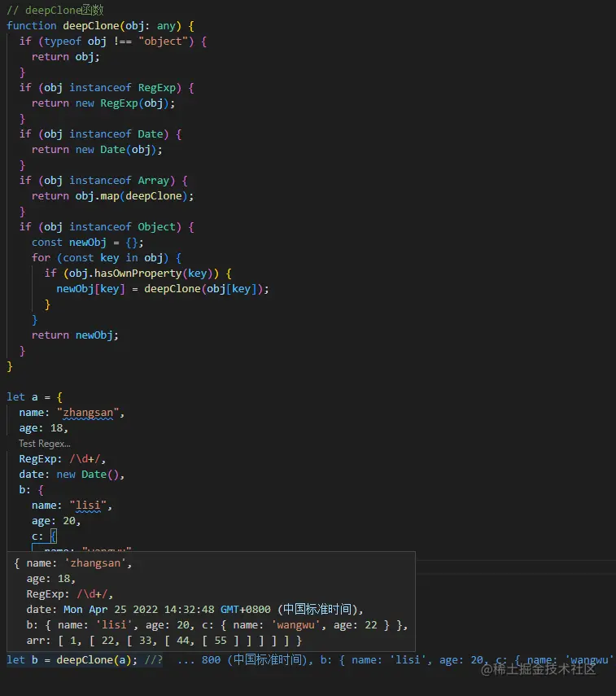Click the '// deepClone函数' comment line
The width and height of the screenshot is (616, 696).
pyautogui.click(x=55, y=10)
